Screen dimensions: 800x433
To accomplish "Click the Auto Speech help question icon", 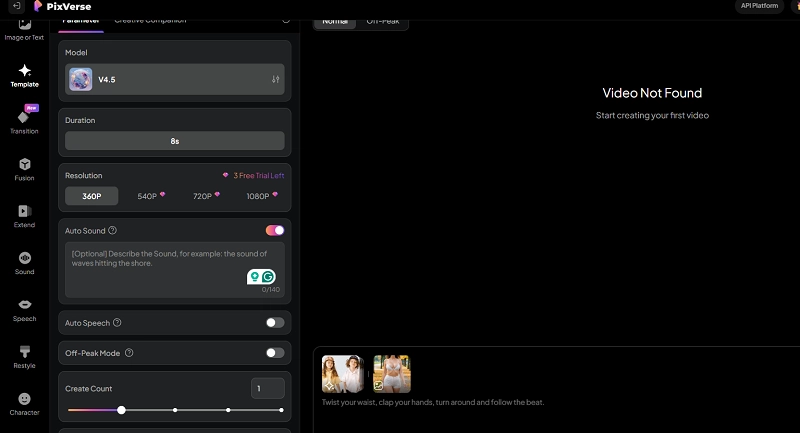I will (x=117, y=322).
